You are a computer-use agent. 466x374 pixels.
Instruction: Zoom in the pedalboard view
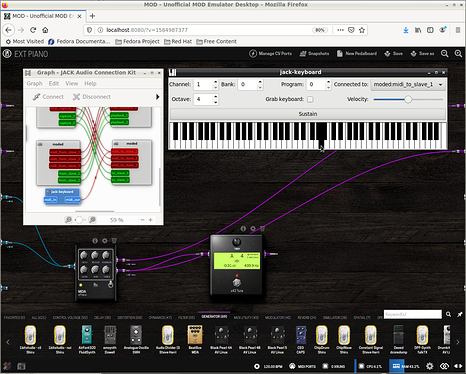coord(458,54)
